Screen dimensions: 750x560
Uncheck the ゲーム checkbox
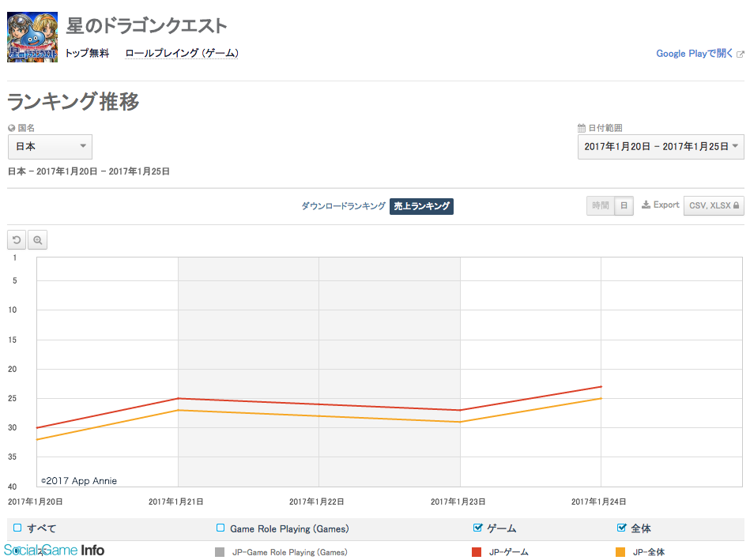pyautogui.click(x=477, y=528)
